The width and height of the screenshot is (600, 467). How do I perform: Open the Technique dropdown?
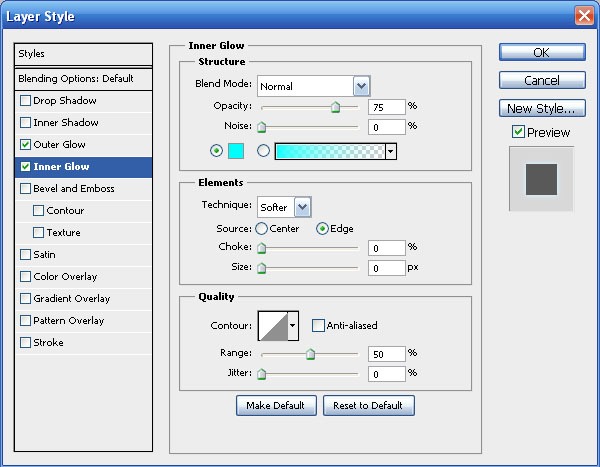(302, 207)
